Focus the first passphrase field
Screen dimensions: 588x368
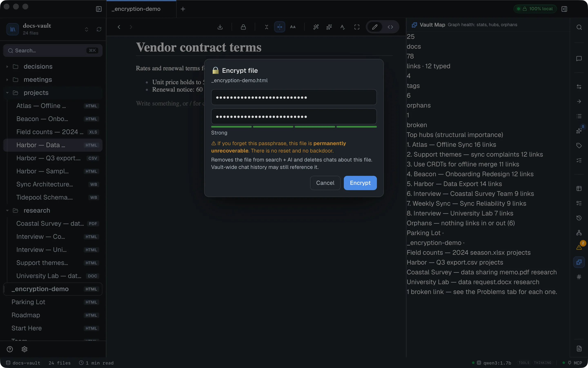click(294, 97)
